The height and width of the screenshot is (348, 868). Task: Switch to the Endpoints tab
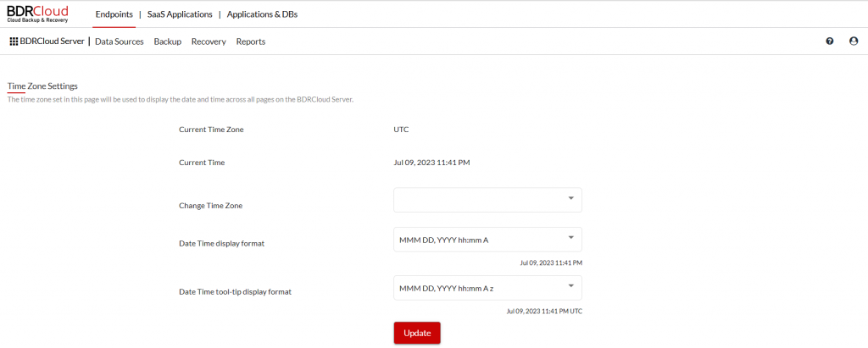point(114,14)
